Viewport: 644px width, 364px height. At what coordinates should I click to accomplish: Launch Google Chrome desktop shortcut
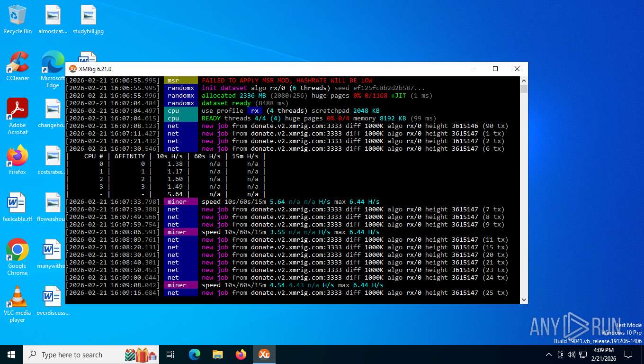pos(18,257)
